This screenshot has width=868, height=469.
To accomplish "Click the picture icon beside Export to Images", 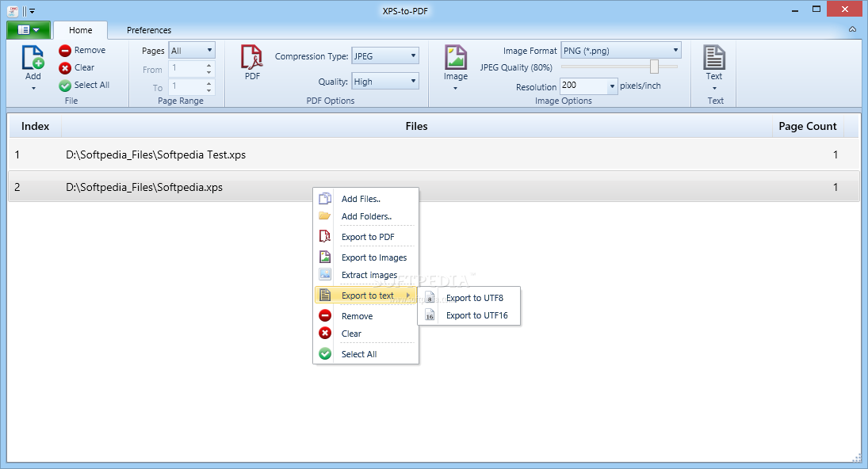I will point(325,257).
